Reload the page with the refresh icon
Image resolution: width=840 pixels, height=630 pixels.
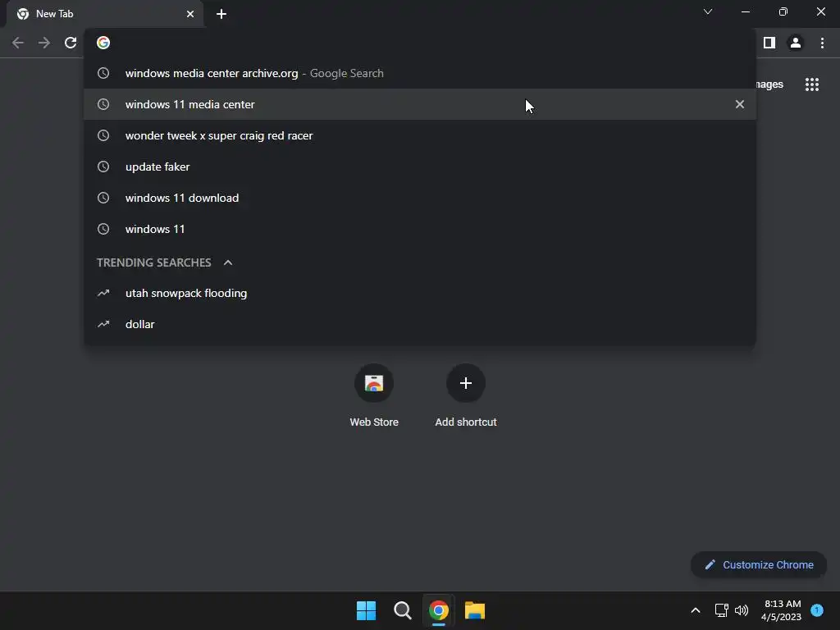click(71, 43)
